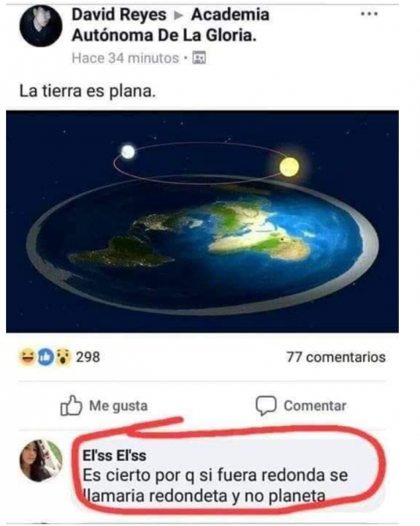Open the 77 comentarios list
The height and width of the screenshot is (526, 420).
coord(336,358)
